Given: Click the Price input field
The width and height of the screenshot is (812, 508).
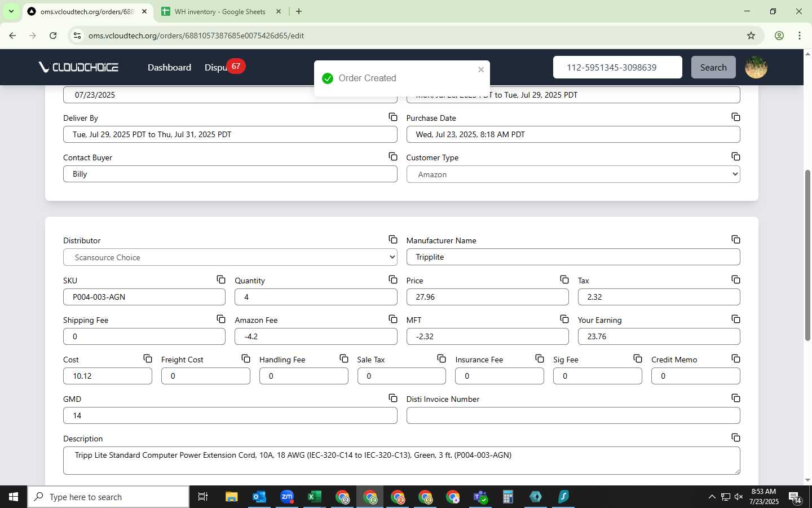Looking at the screenshot, I should (488, 297).
